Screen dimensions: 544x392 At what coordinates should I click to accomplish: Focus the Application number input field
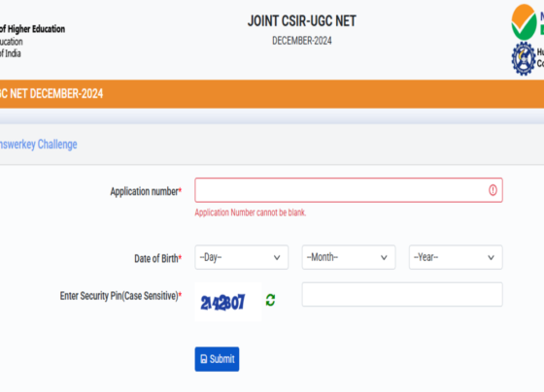pyautogui.click(x=349, y=190)
